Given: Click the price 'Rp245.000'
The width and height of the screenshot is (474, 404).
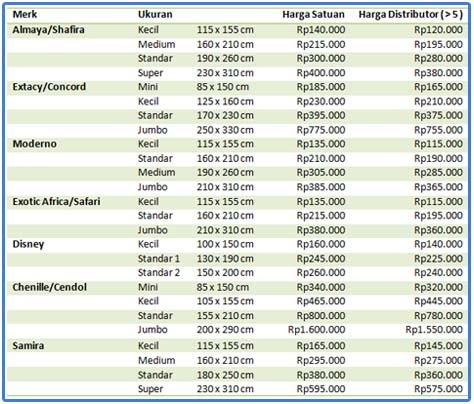Looking at the screenshot, I should pos(321,259).
